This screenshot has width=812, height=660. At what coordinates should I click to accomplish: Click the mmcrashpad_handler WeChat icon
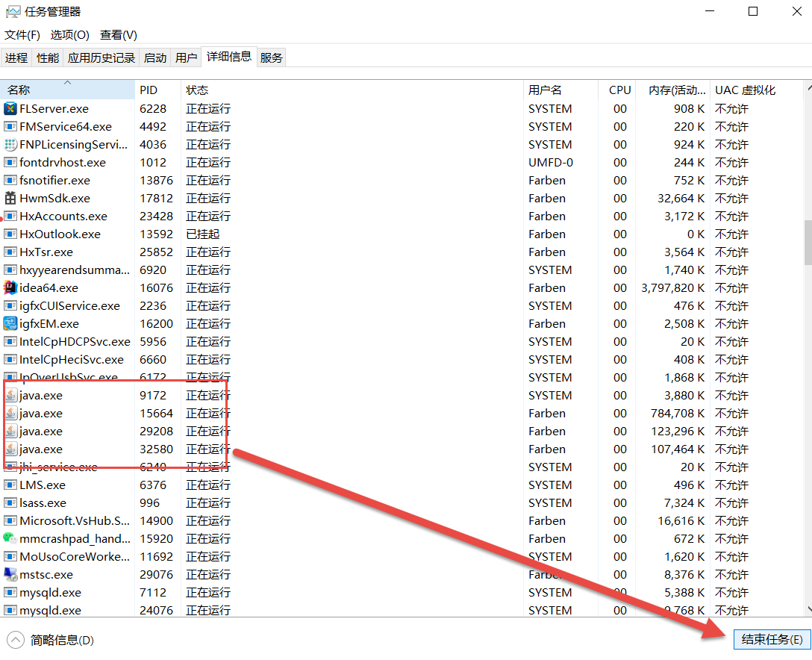[x=10, y=539]
